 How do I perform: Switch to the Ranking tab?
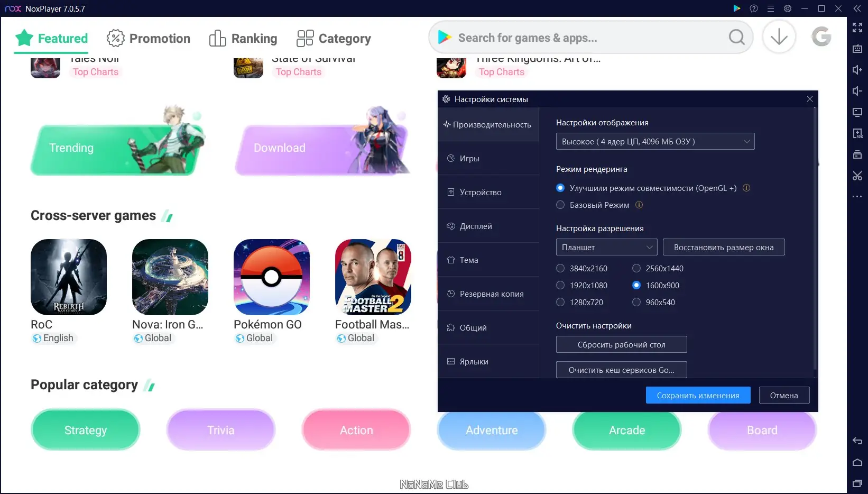point(243,38)
